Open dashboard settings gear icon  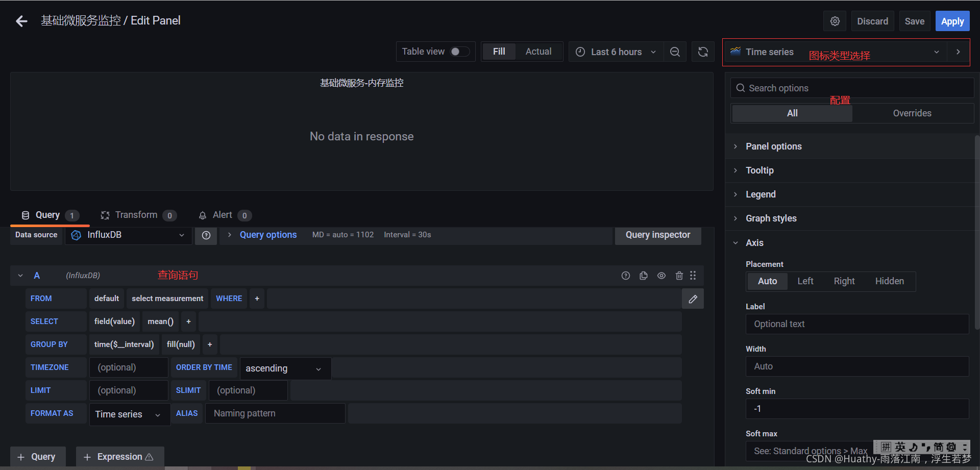(835, 21)
